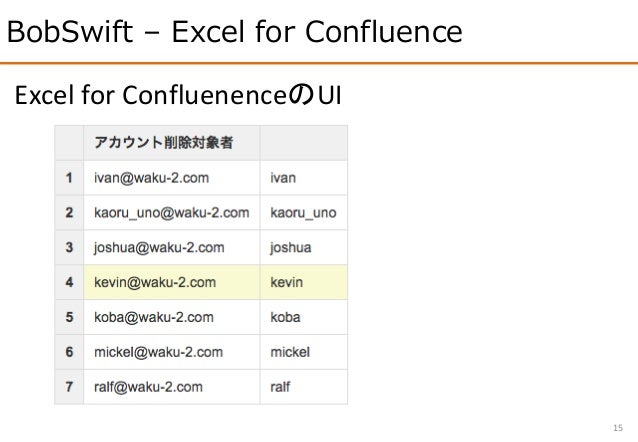
Task: Select the highlighted kevin@waku-2.com cell
Action: (172, 282)
